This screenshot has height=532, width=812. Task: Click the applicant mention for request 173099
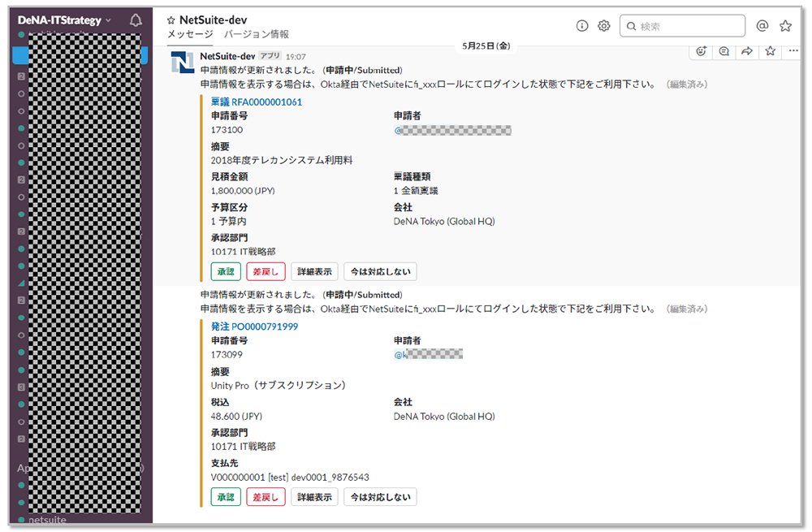point(428,355)
